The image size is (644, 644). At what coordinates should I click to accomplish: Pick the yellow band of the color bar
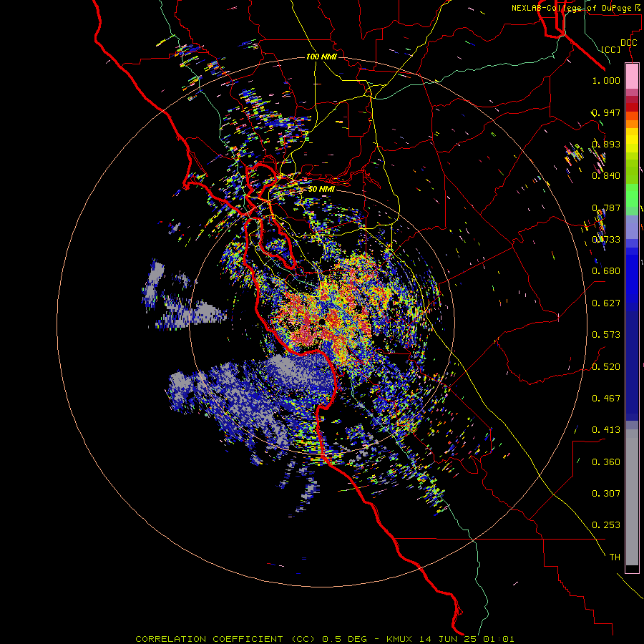coord(632,140)
